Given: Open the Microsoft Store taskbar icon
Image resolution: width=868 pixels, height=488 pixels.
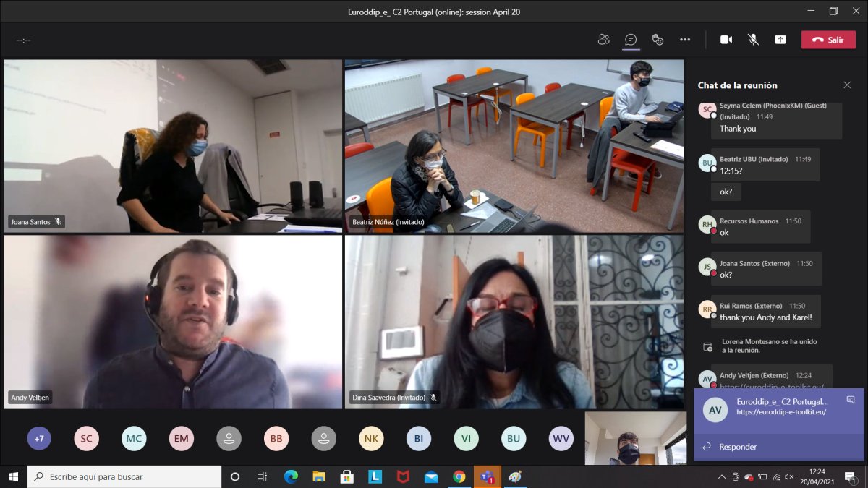Looking at the screenshot, I should point(346,477).
